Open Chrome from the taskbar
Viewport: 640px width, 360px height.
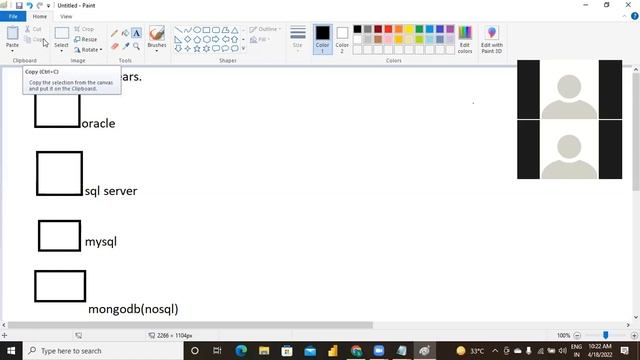click(356, 351)
